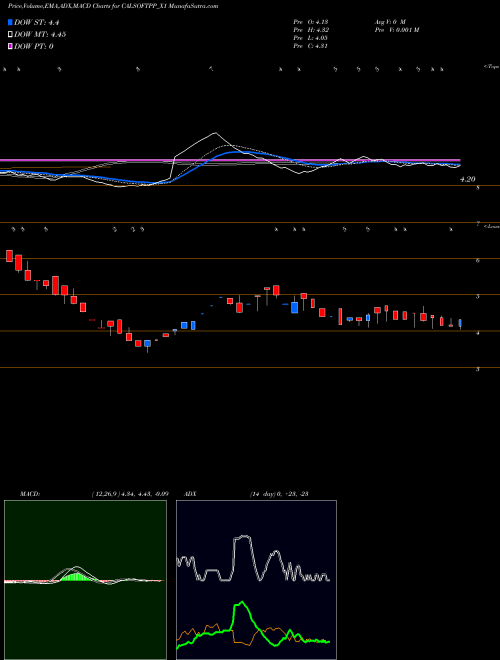Click the 4.20 price label

468,179
